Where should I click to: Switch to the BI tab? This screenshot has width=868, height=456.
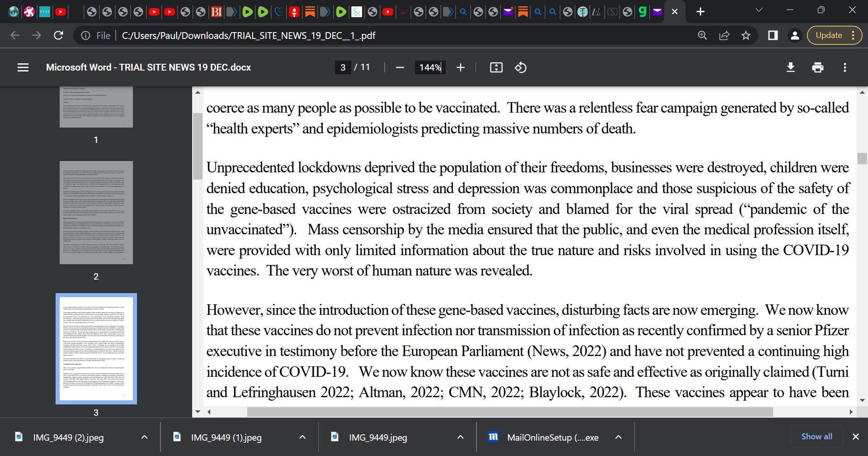coord(217,12)
